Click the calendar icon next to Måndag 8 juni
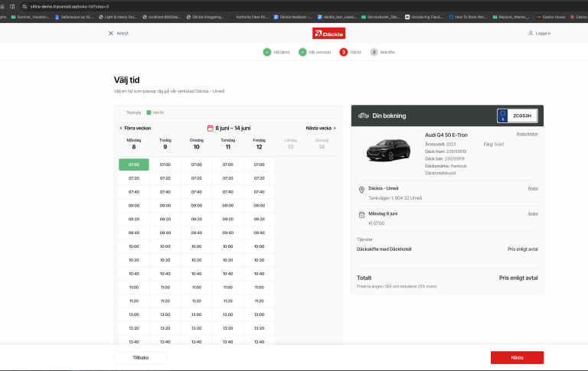Image resolution: width=588 pixels, height=371 pixels. coord(361,215)
